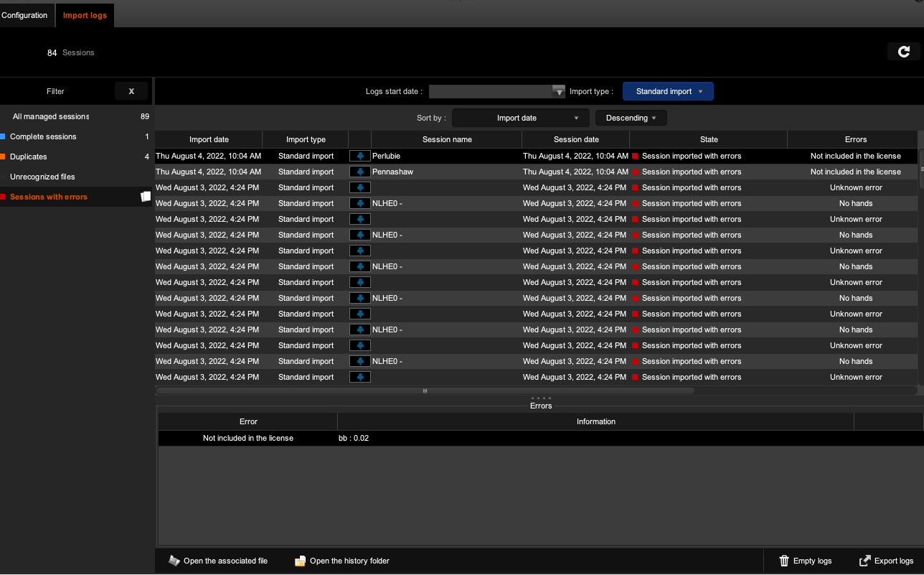
Task: Empty logs with the trash button
Action: [806, 561]
